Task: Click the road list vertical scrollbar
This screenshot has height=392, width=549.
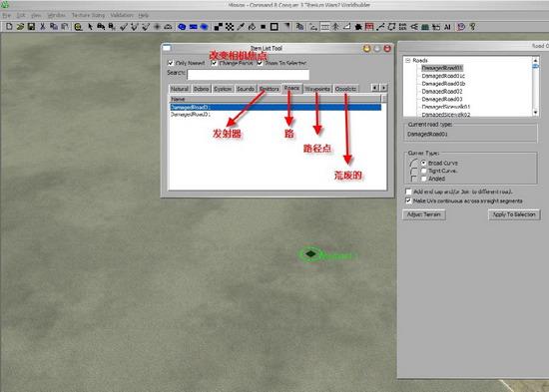Action: coord(535,87)
